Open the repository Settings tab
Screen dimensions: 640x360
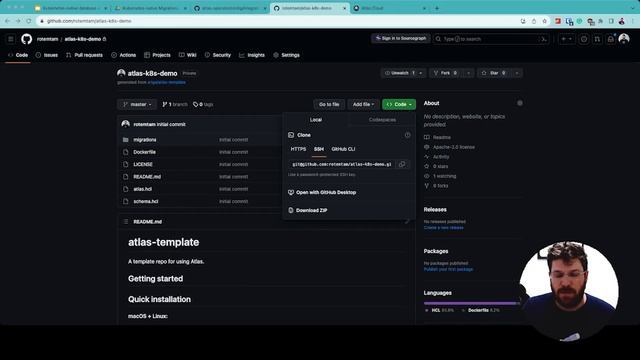286,55
